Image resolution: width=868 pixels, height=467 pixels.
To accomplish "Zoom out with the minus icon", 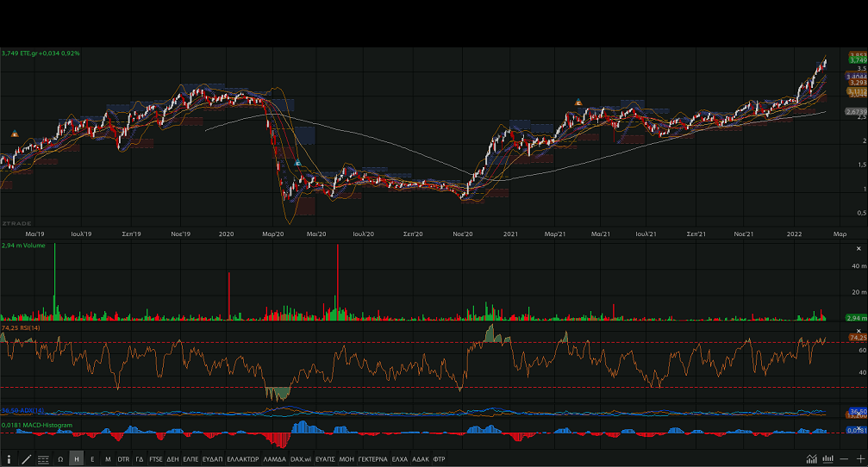I will point(845,459).
